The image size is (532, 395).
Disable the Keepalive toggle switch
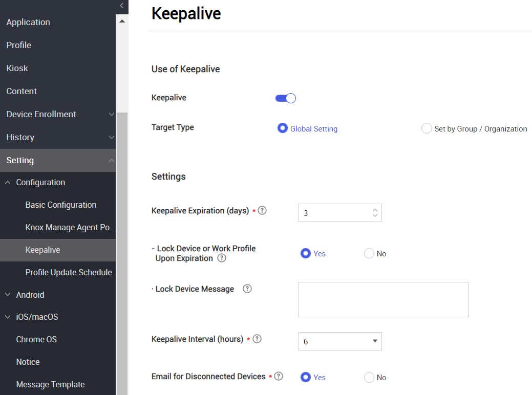(x=285, y=98)
